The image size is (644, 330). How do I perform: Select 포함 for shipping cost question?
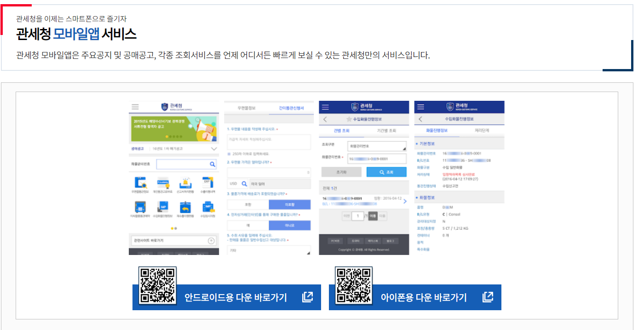pos(248,205)
